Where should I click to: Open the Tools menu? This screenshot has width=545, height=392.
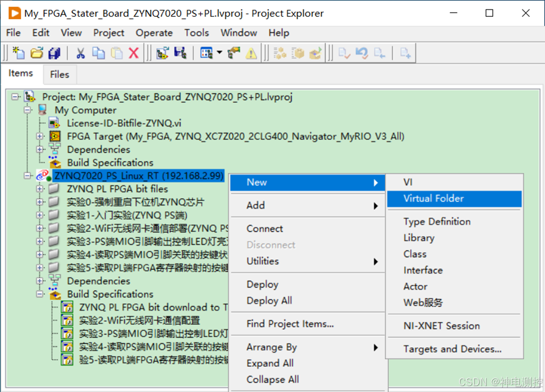tap(196, 33)
